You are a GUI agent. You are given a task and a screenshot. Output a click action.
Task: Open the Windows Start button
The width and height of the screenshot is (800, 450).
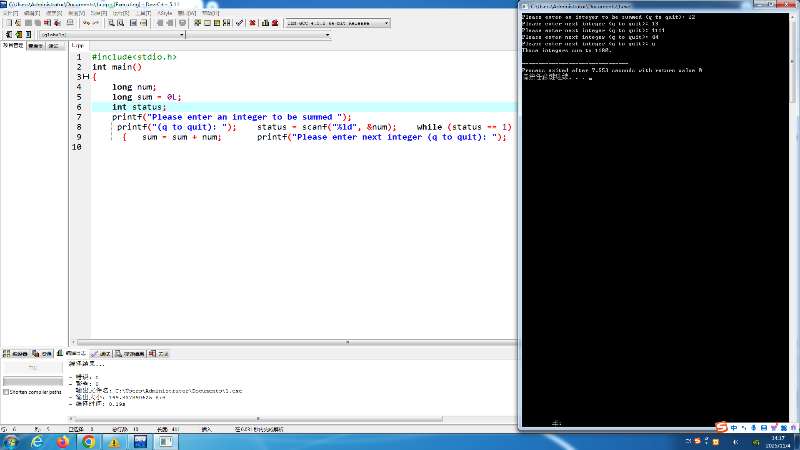[x=10, y=442]
